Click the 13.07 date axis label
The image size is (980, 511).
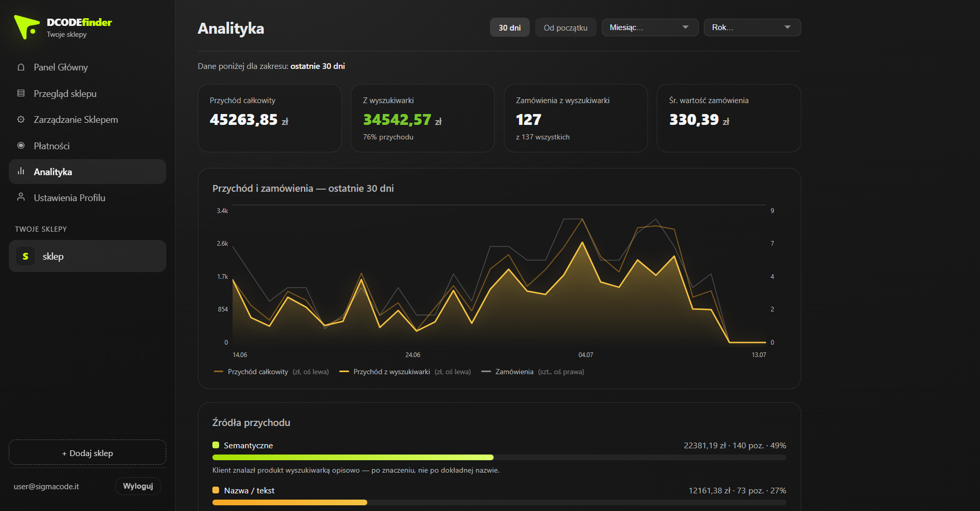(x=759, y=355)
